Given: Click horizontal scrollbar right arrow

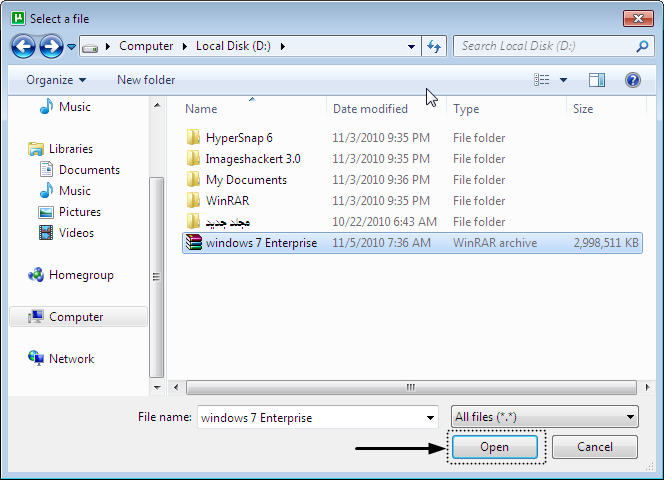Looking at the screenshot, I should (647, 387).
